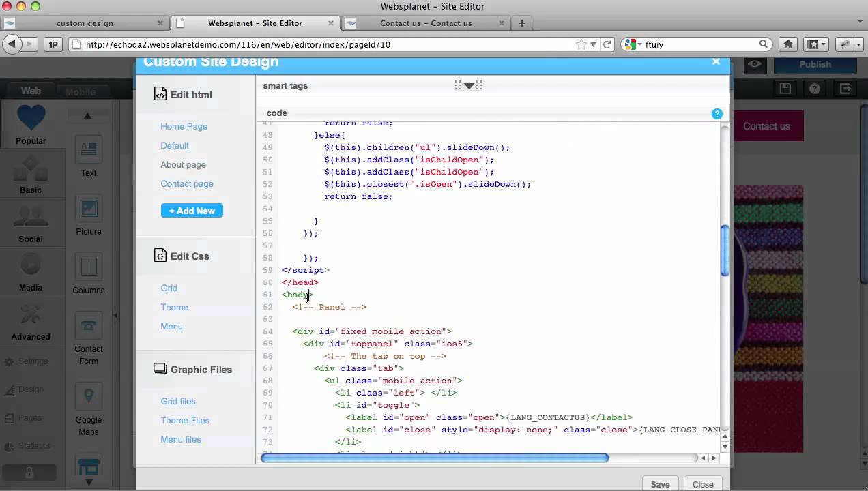Click the Publish button
Image resolution: width=868 pixels, height=491 pixels.
coord(815,64)
